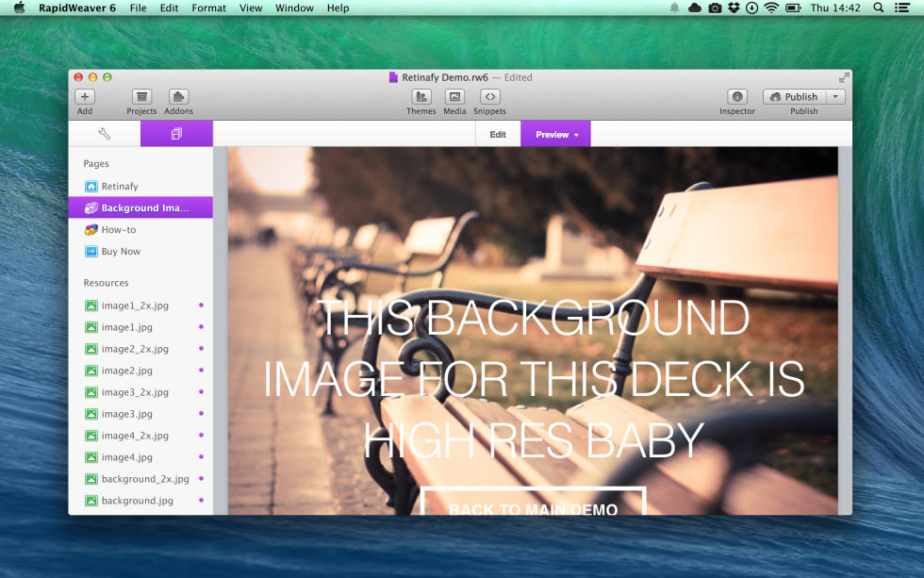Select image1_2x.jpg resource
The height and width of the screenshot is (578, 924).
[140, 306]
